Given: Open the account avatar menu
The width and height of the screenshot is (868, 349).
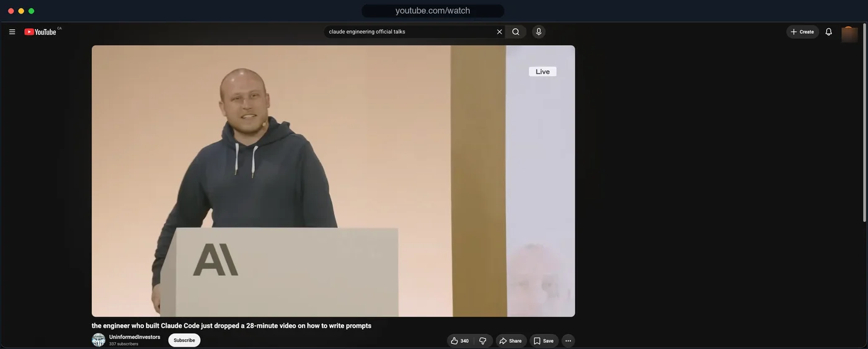Looking at the screenshot, I should (849, 34).
